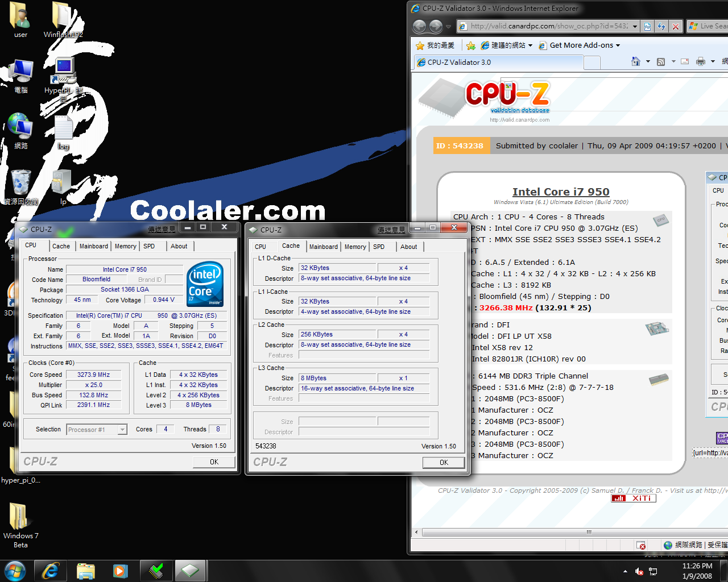728x582 pixels.
Task: Click the add to favorites bar star icon
Action: (470, 45)
